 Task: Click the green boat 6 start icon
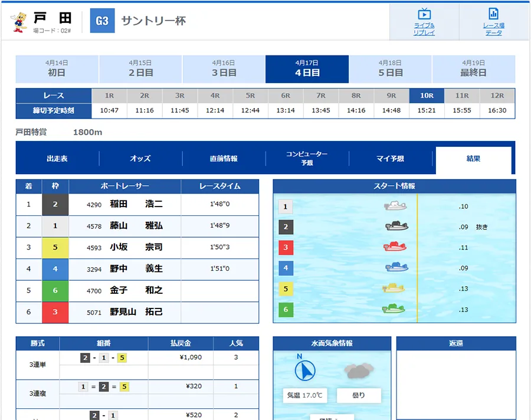(393, 309)
